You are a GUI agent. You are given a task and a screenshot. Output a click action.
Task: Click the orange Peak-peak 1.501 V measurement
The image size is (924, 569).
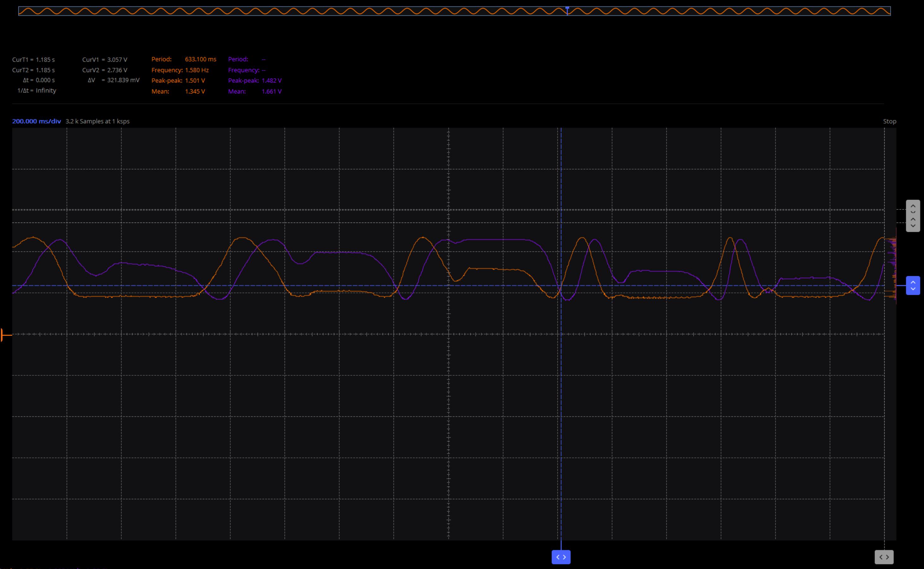pyautogui.click(x=178, y=81)
